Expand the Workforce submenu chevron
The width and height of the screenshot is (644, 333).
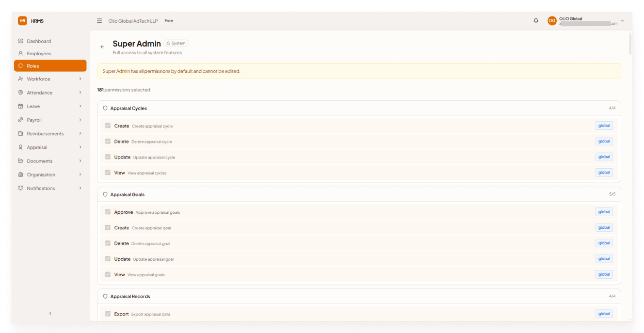(x=80, y=79)
